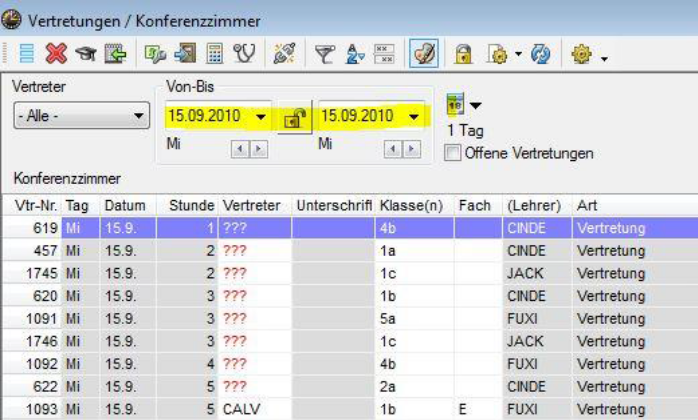The height and width of the screenshot is (420, 698).
Task: Click the Klasse(n) column header
Action: pos(412,205)
